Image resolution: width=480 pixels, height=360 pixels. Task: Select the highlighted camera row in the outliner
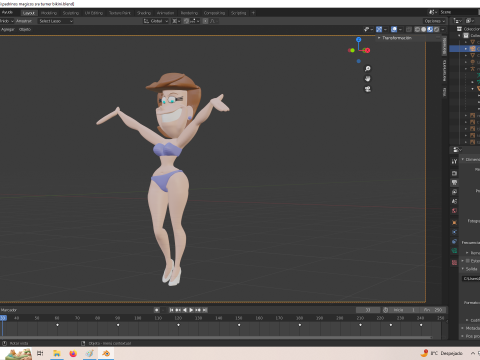tap(465, 49)
